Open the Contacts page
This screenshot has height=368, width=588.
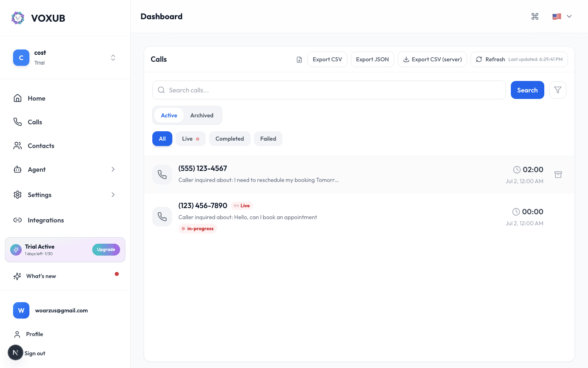[65, 146]
